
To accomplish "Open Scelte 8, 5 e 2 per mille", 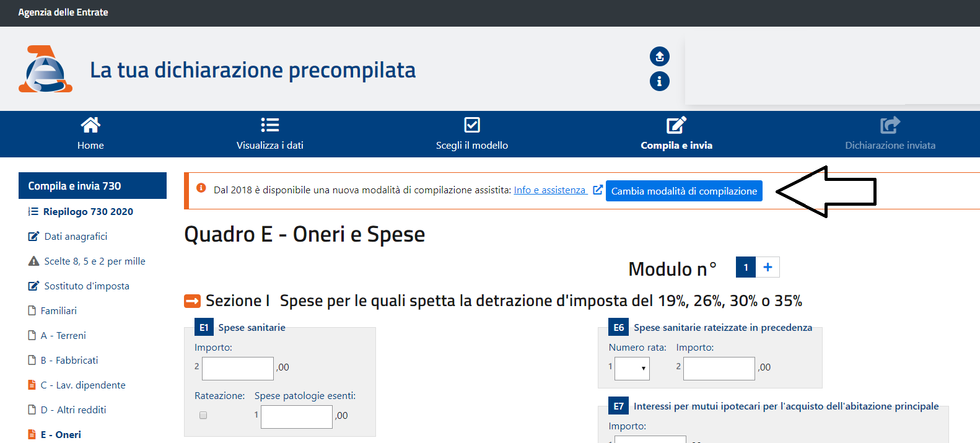I will [95, 261].
